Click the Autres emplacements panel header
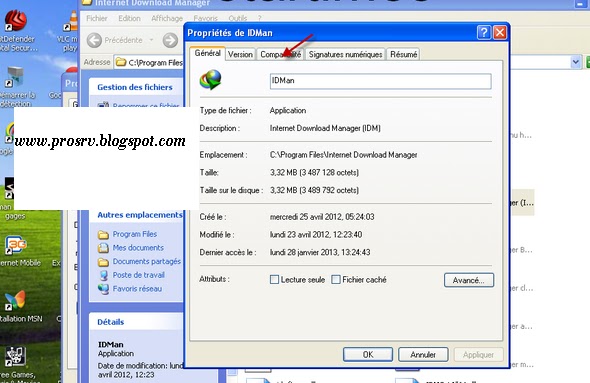The image size is (590, 383). pyautogui.click(x=140, y=215)
